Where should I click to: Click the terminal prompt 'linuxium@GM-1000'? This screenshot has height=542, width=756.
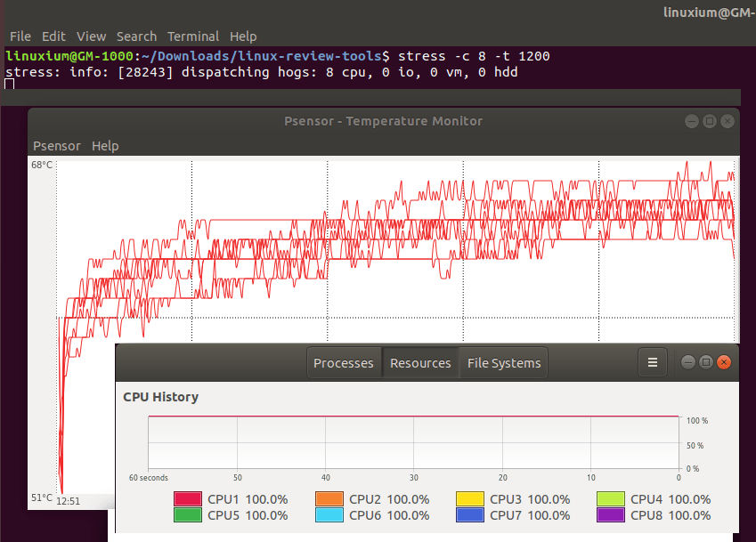(x=69, y=56)
